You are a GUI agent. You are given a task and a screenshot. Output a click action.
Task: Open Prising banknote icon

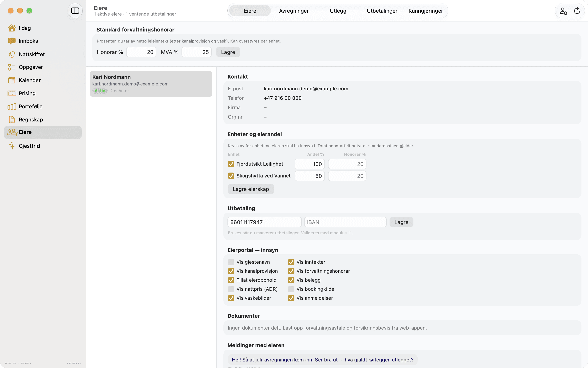pyautogui.click(x=12, y=93)
